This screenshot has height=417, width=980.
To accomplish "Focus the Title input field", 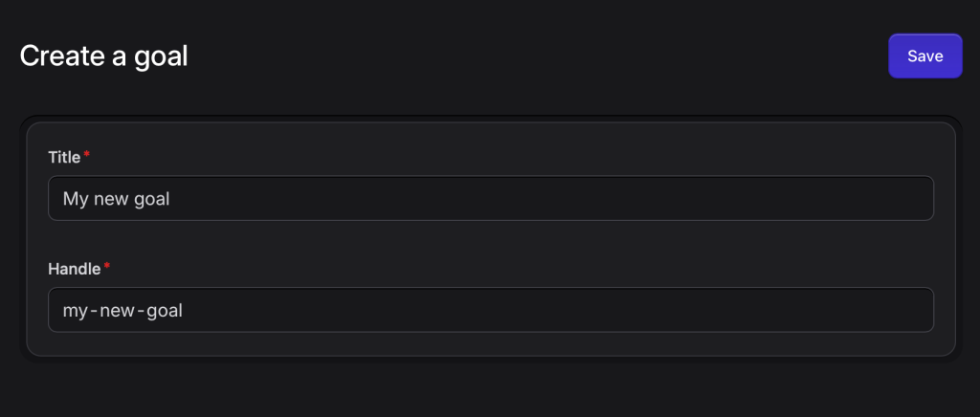I will pyautogui.click(x=490, y=199).
